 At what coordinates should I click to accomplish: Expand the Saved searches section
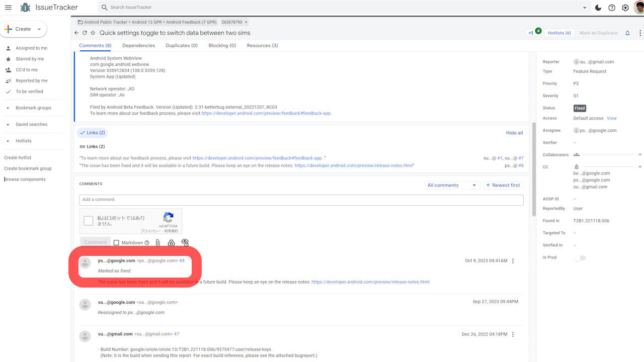(x=8, y=125)
